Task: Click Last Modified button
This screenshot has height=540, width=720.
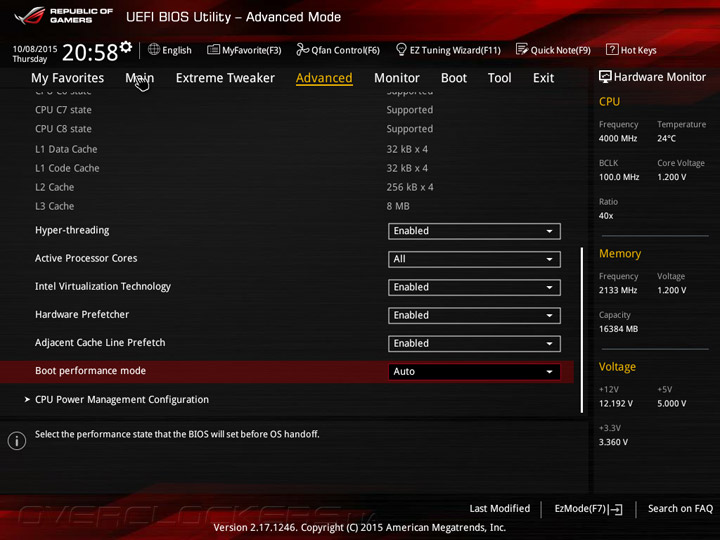Action: click(500, 509)
